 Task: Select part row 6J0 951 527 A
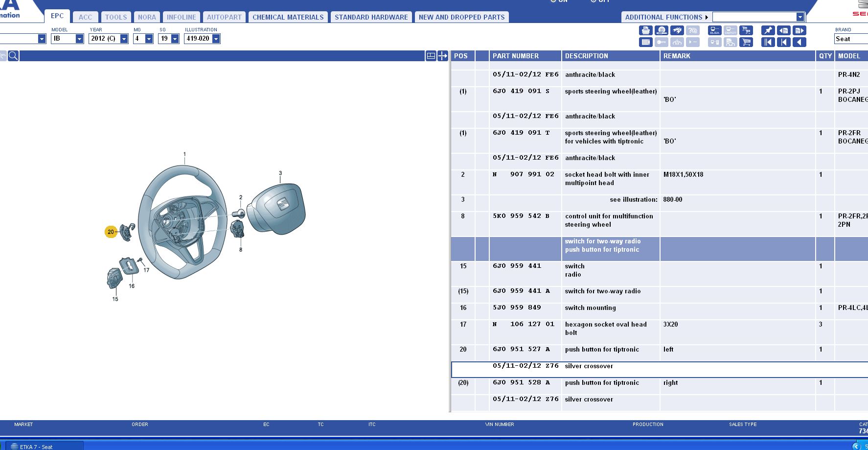pyautogui.click(x=521, y=350)
